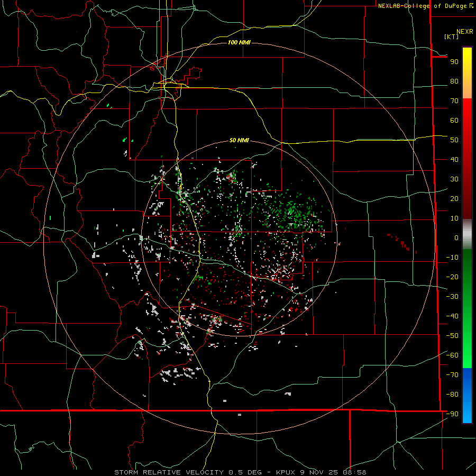The image size is (476, 476).
Task: Click the "100 NMI" range ring label
Action: 239,42
